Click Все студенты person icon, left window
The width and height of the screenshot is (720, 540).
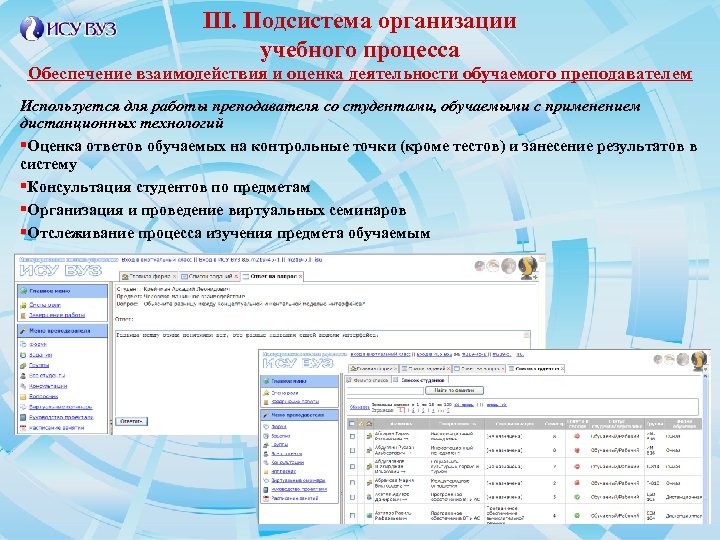pos(23,376)
